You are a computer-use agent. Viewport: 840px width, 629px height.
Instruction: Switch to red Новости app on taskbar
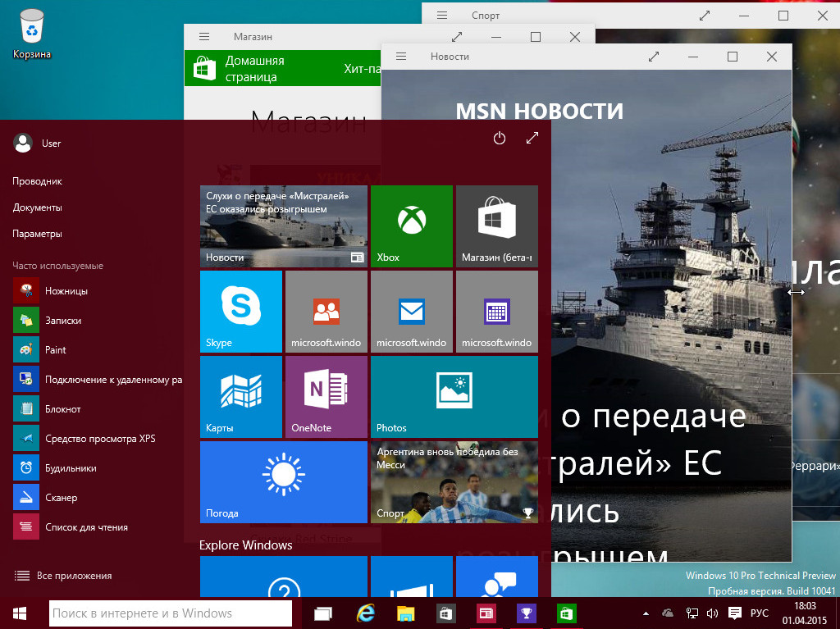(486, 613)
